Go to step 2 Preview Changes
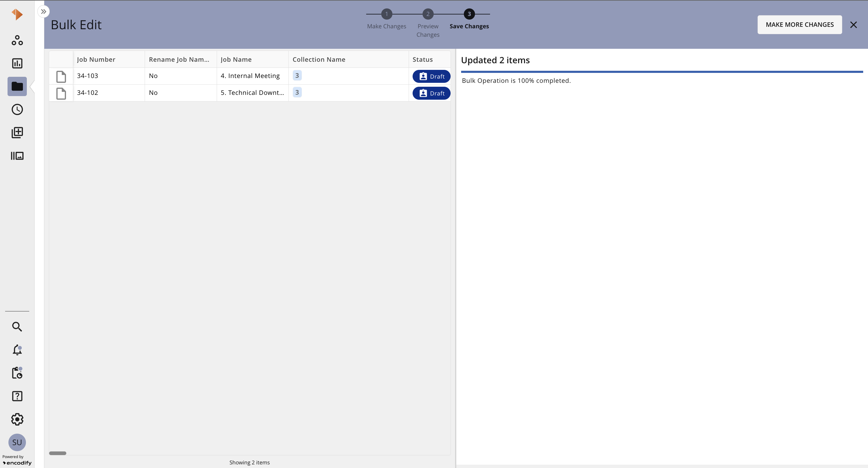Screen dimensions: 868x468 click(x=428, y=23)
